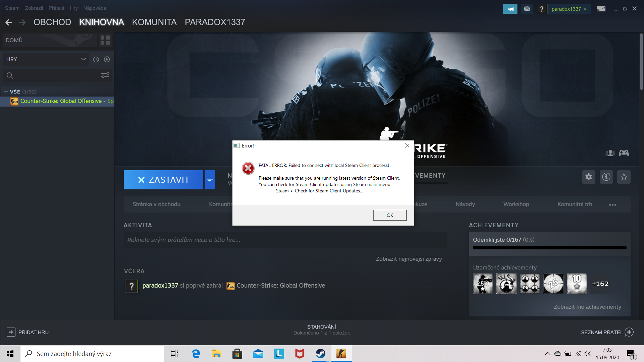Screen dimensions: 644x362
Task: Show recent games clock filter
Action: [x=96, y=59]
